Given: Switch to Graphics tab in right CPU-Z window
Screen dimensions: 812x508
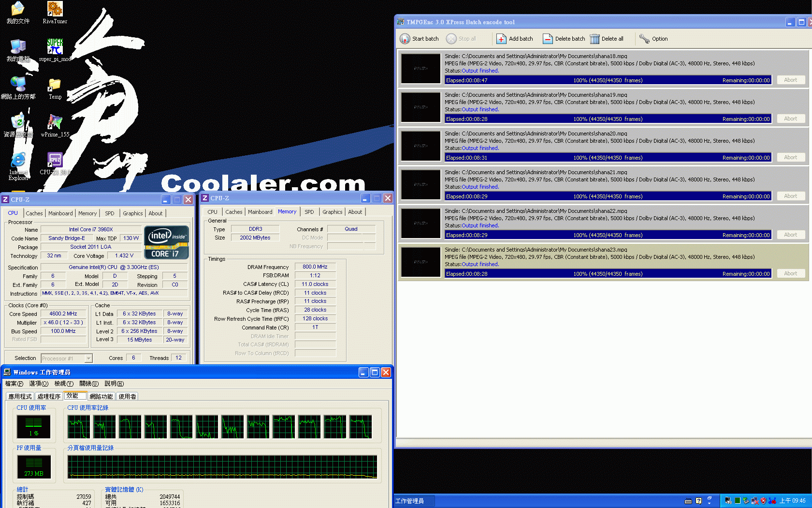Looking at the screenshot, I should [x=333, y=212].
